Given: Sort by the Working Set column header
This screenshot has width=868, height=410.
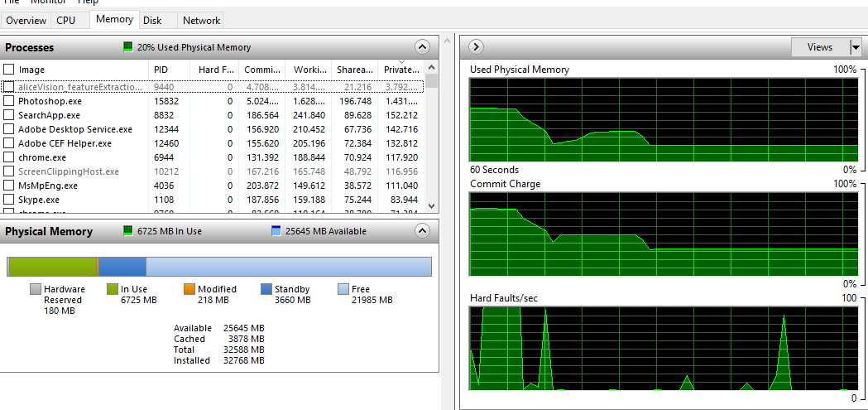Looking at the screenshot, I should [x=308, y=70].
